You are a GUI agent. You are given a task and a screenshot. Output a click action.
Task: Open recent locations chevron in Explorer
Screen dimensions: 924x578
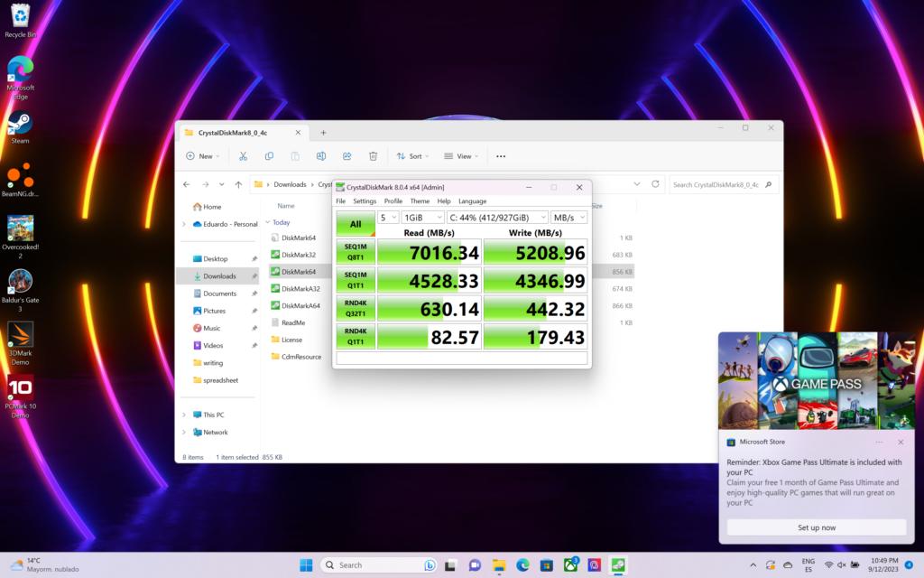tap(222, 184)
